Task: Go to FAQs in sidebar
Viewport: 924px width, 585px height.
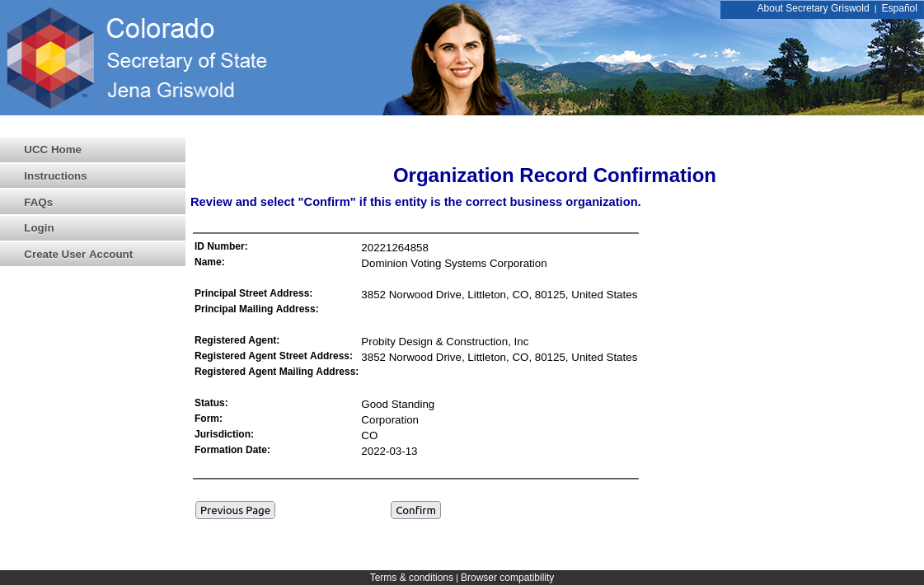Action: coord(92,202)
